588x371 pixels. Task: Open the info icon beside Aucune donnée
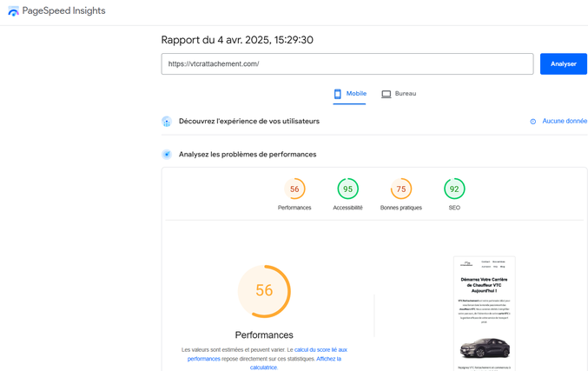tap(533, 122)
